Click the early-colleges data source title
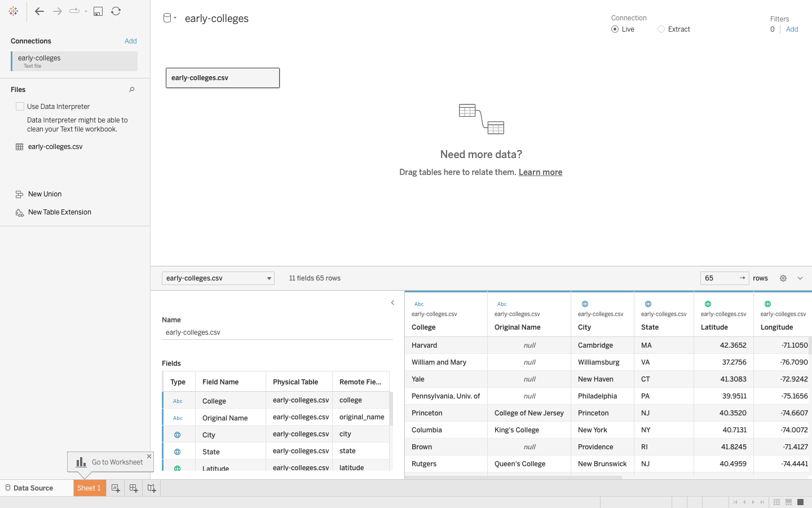 point(217,19)
